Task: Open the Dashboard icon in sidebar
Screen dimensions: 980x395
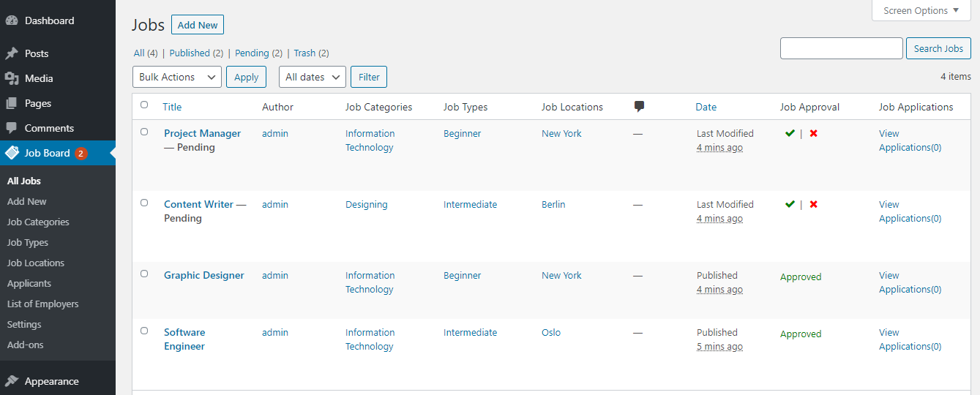Action: click(x=12, y=20)
